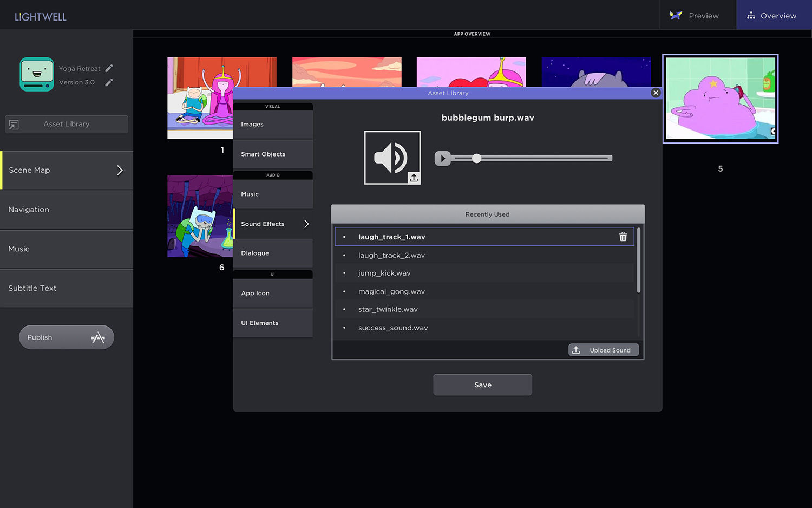This screenshot has height=508, width=812.
Task: Click the LIGHTWELL logo
Action: pyautogui.click(x=41, y=17)
